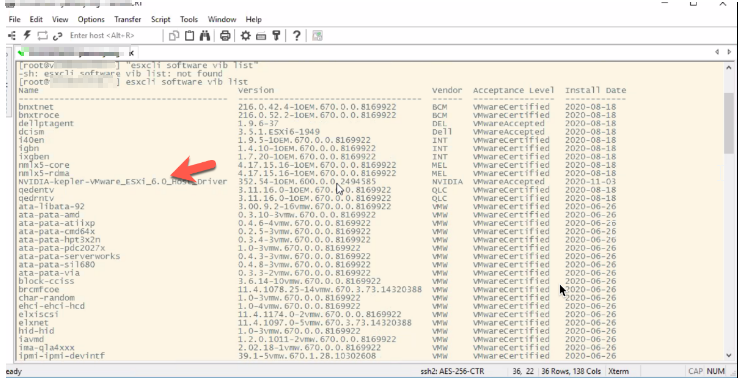This screenshot has width=740, height=378.
Task: Click the bnxtroce row name
Action: 39,115
